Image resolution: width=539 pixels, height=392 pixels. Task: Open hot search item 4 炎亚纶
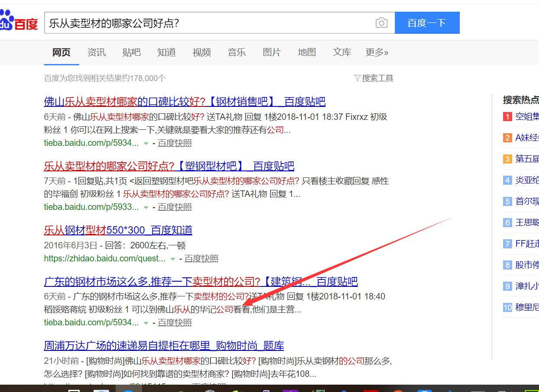coord(527,180)
